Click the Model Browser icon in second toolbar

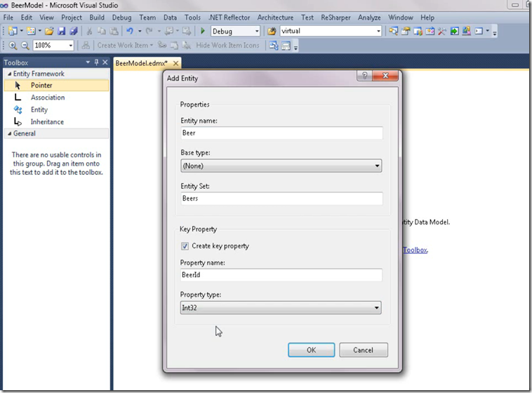[x=274, y=46]
